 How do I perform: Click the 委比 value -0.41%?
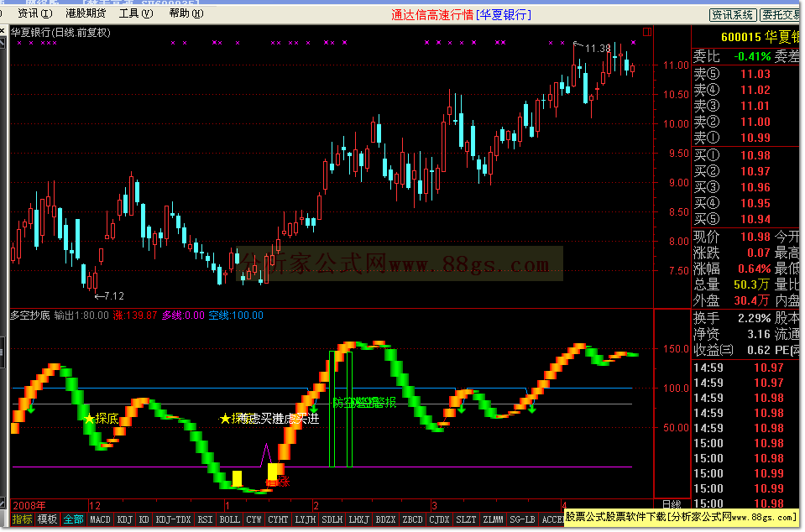click(x=752, y=56)
